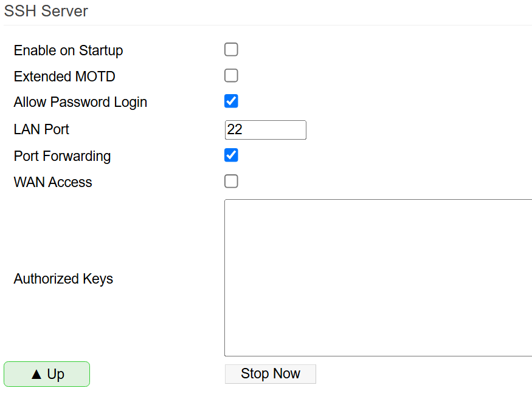Screen dimensions: 532x402
Task: Click the Port Forwarding label text
Action: click(x=62, y=156)
